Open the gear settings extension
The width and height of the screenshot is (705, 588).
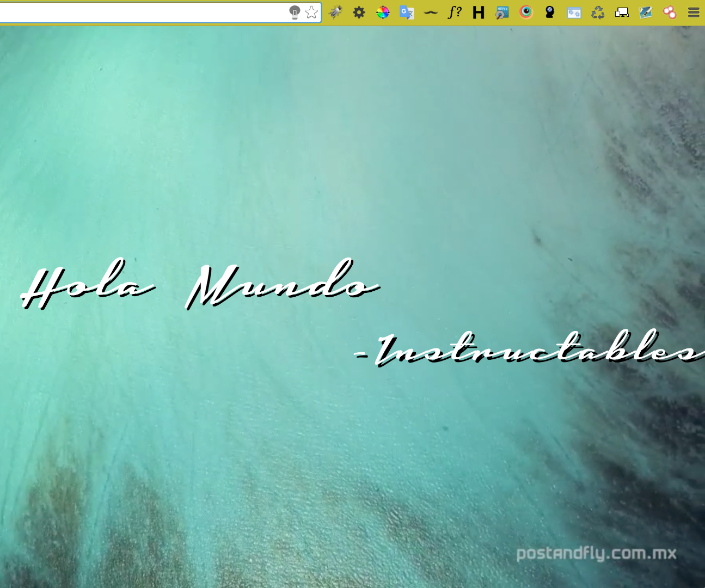pyautogui.click(x=359, y=12)
